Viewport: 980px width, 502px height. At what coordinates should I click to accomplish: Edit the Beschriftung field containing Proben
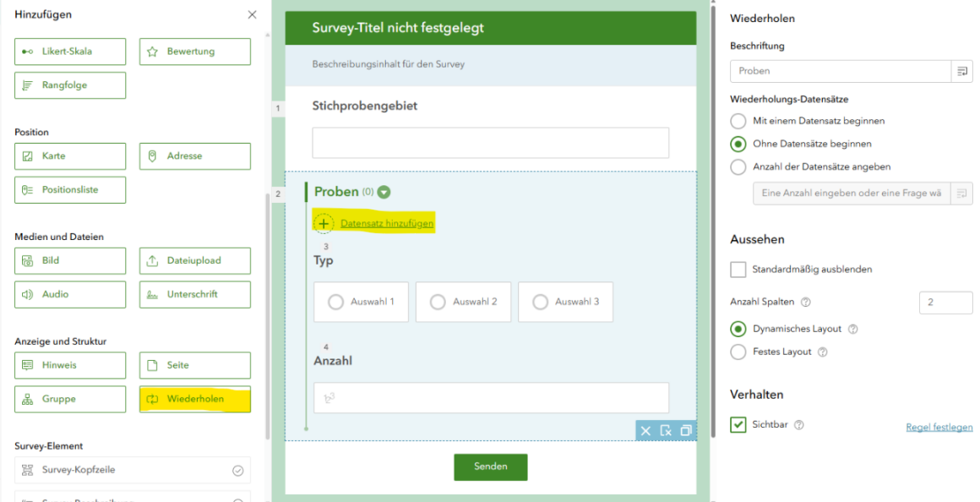(x=841, y=71)
